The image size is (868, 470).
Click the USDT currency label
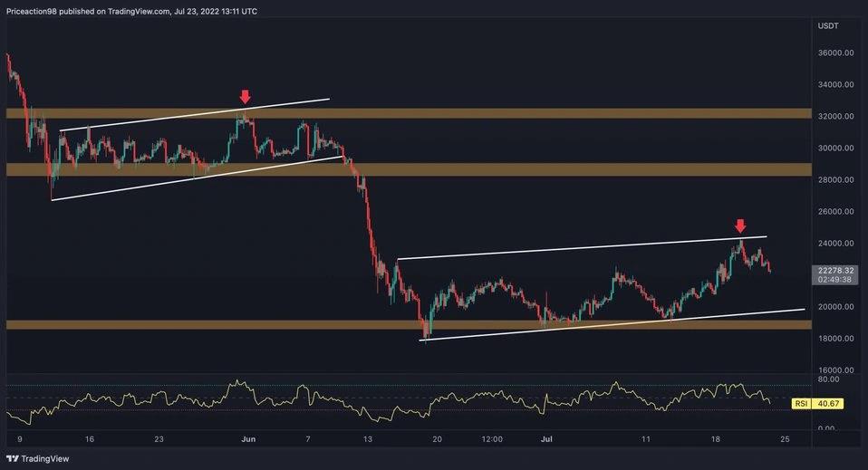tap(828, 25)
